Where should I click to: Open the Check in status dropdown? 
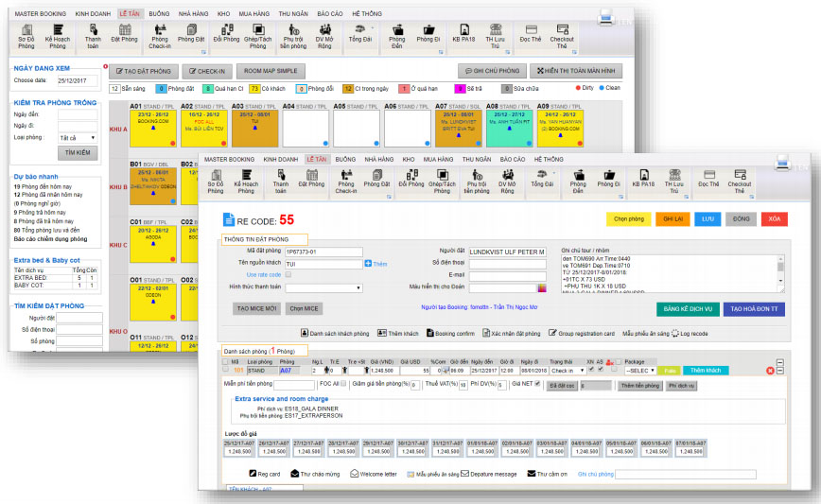pyautogui.click(x=568, y=371)
